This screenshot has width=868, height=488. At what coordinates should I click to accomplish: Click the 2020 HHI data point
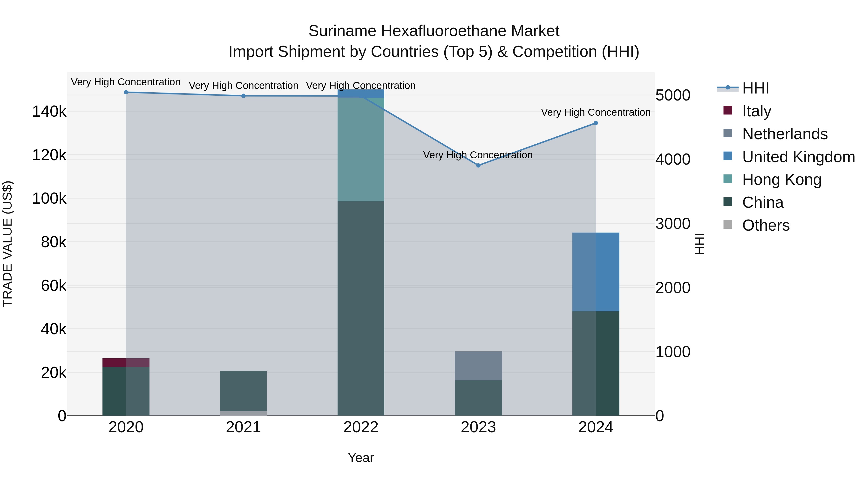click(x=126, y=92)
